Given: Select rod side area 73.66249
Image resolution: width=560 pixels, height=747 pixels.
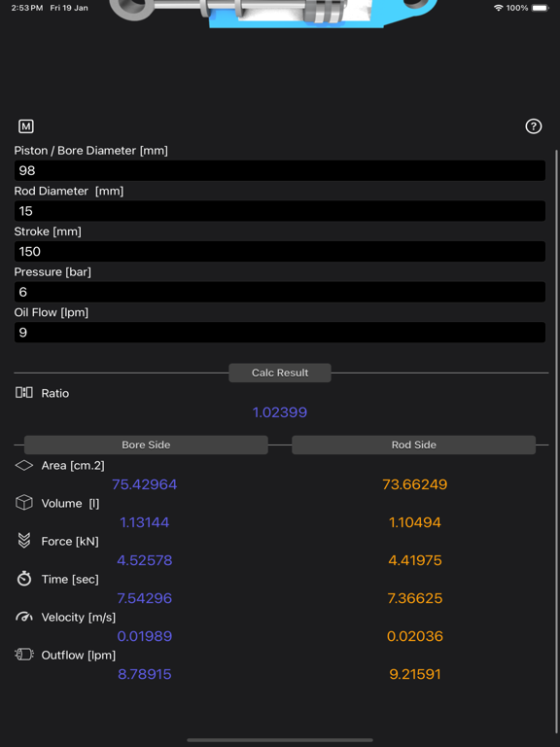Looking at the screenshot, I should tap(415, 484).
